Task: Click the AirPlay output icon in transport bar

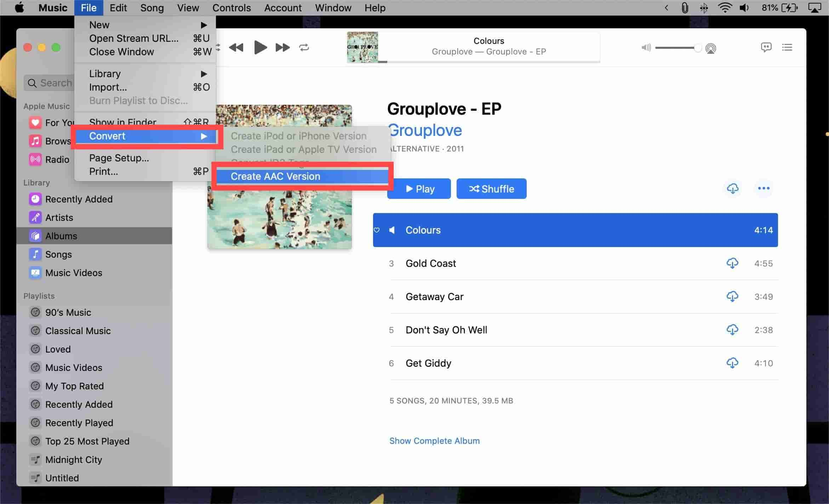Action: (x=710, y=48)
